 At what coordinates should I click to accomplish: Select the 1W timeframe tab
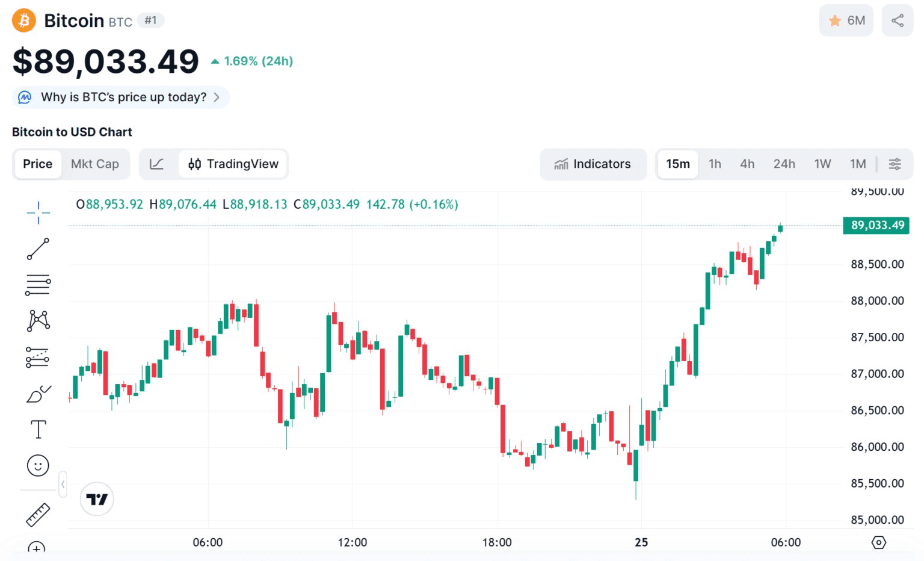coord(822,164)
